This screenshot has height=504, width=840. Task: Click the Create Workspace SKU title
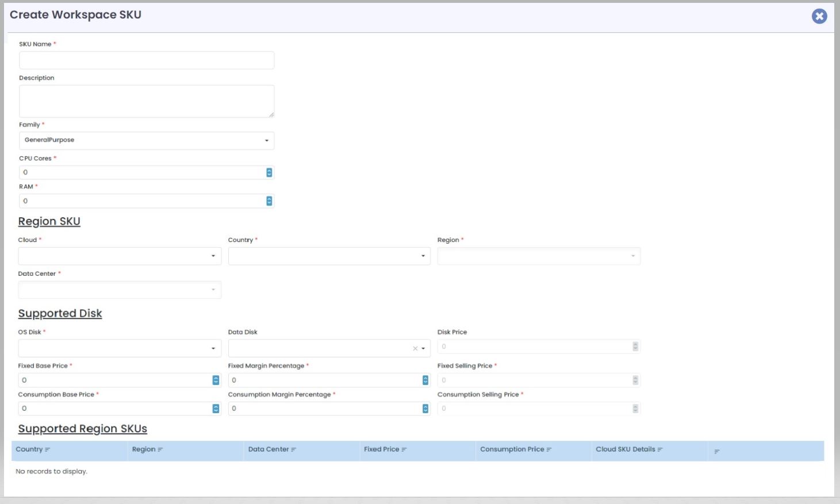(75, 15)
